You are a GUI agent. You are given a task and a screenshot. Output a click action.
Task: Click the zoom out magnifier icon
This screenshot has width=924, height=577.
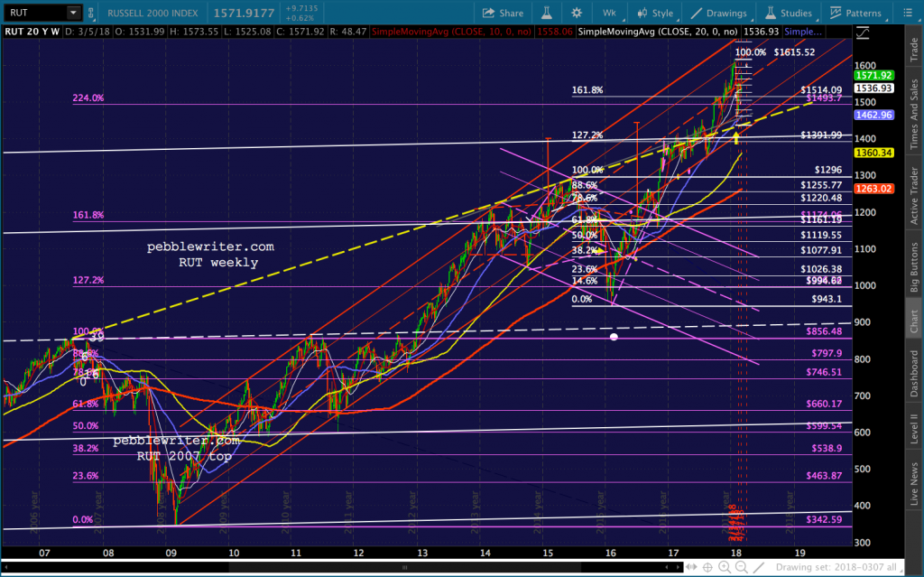click(x=742, y=567)
